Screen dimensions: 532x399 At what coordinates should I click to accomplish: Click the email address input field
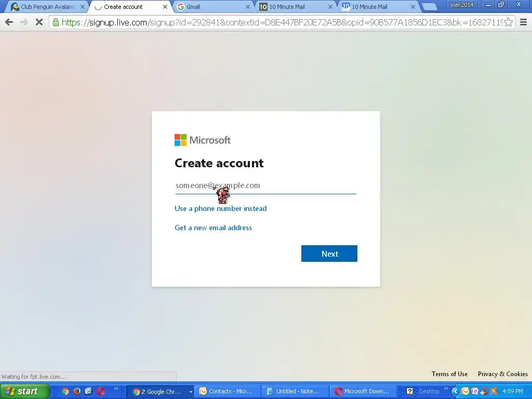pos(265,185)
